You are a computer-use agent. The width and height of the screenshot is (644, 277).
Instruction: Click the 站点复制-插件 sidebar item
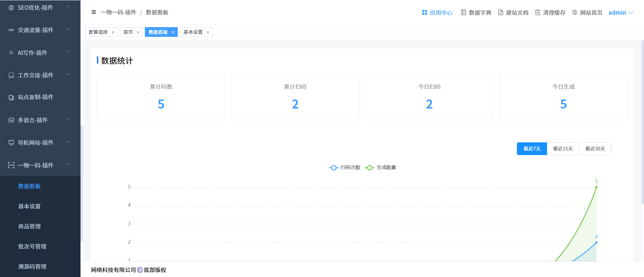tap(36, 97)
